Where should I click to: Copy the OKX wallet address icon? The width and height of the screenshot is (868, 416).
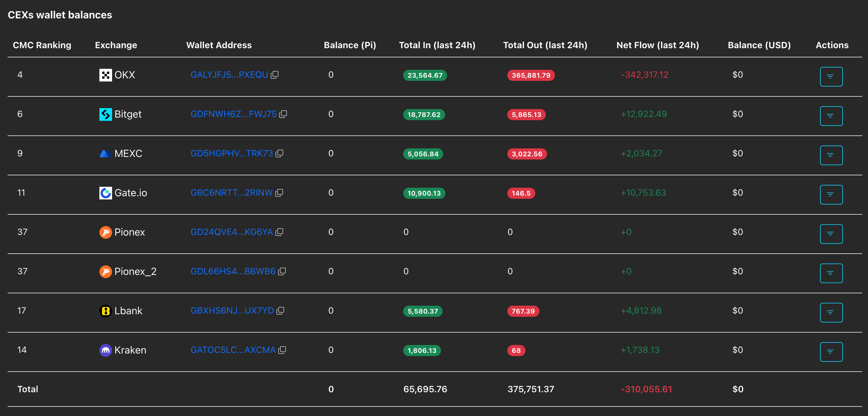(275, 75)
